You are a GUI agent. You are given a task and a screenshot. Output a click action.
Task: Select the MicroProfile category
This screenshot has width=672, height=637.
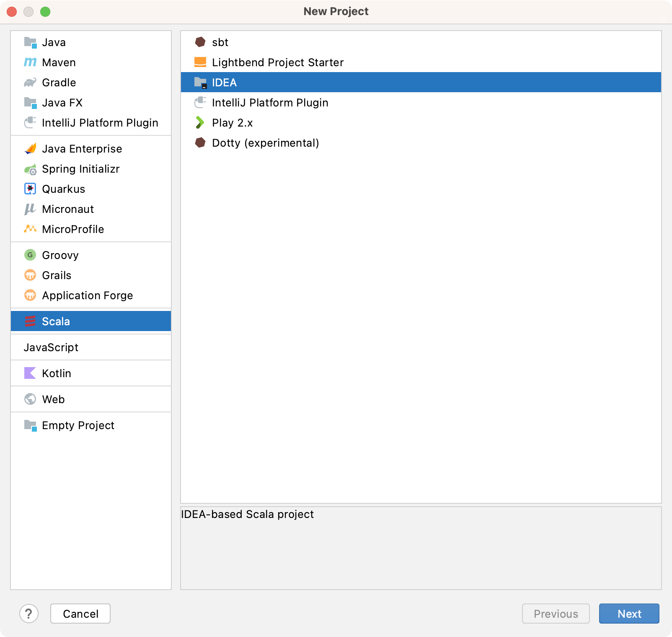91,229
